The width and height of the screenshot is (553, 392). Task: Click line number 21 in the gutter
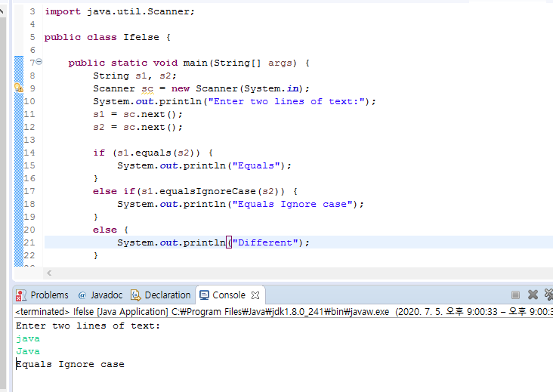pos(29,242)
